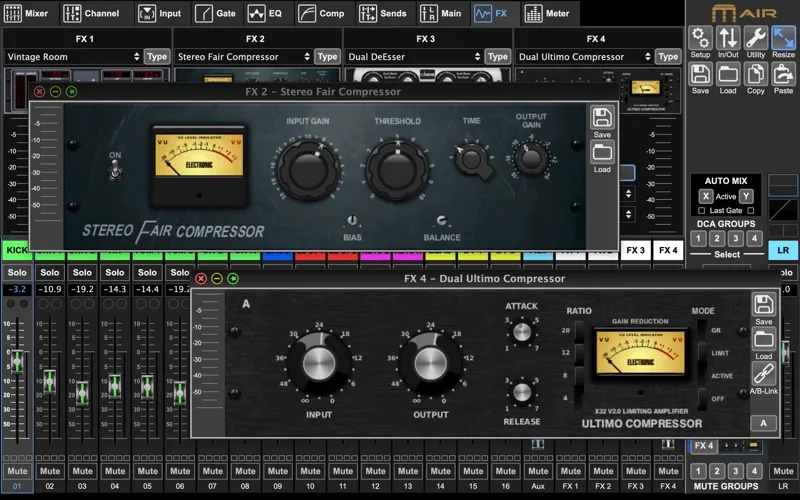Viewport: 800px width, 500px height.
Task: Open Vintage Room effect dropdown
Action: point(73,57)
